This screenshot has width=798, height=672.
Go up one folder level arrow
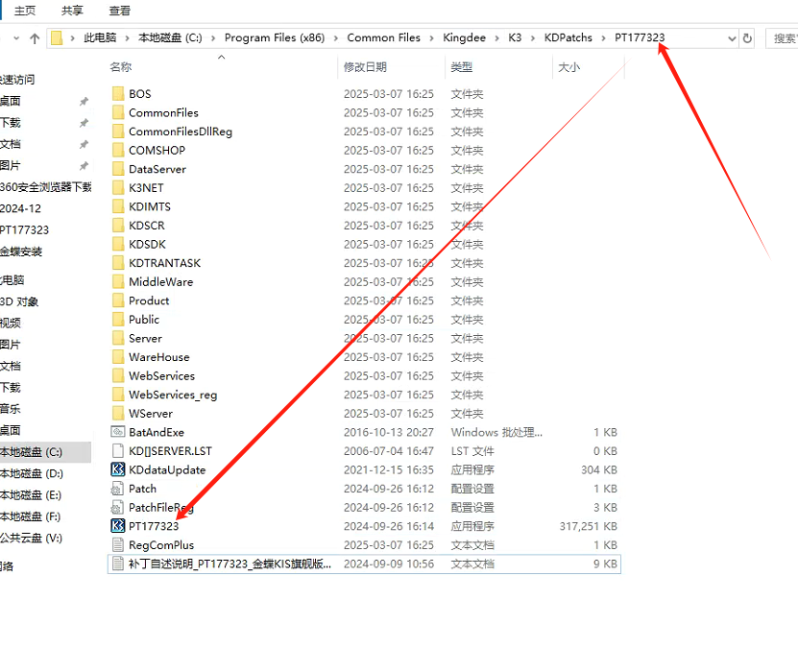pos(35,38)
